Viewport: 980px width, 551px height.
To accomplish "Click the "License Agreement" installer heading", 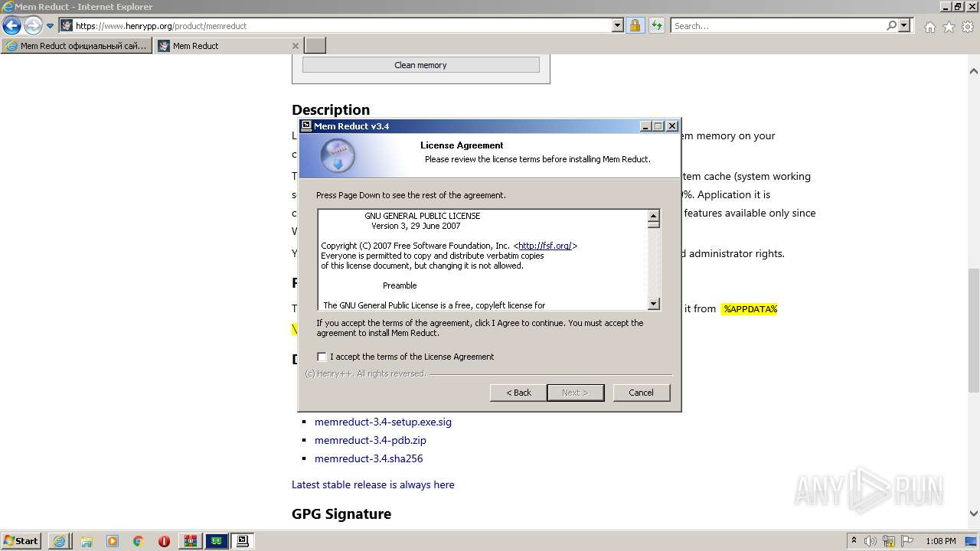I will [462, 145].
